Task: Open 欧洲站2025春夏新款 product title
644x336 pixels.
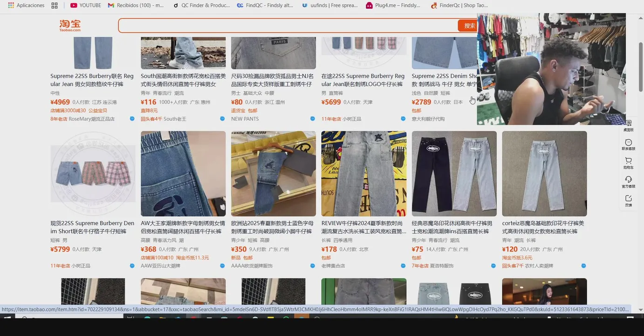Action: [x=273, y=227]
